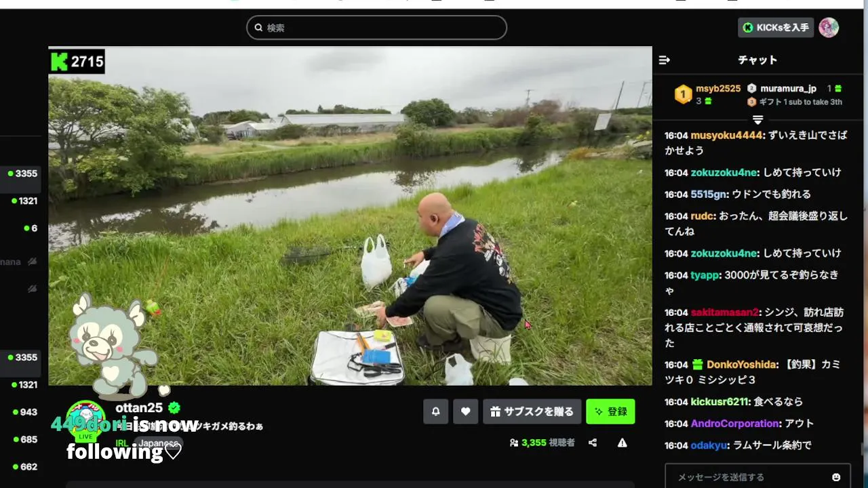Image resolution: width=868 pixels, height=488 pixels.
Task: Report stream with warning triangle icon
Action: (x=622, y=443)
